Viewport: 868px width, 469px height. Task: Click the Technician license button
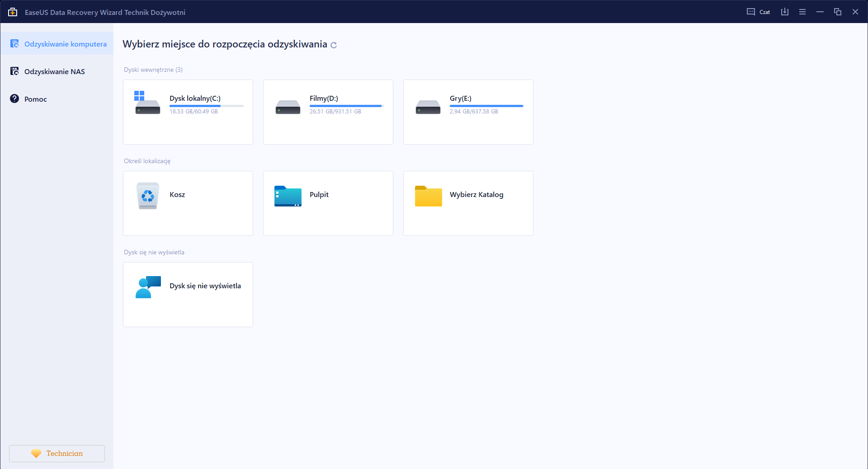(x=57, y=454)
